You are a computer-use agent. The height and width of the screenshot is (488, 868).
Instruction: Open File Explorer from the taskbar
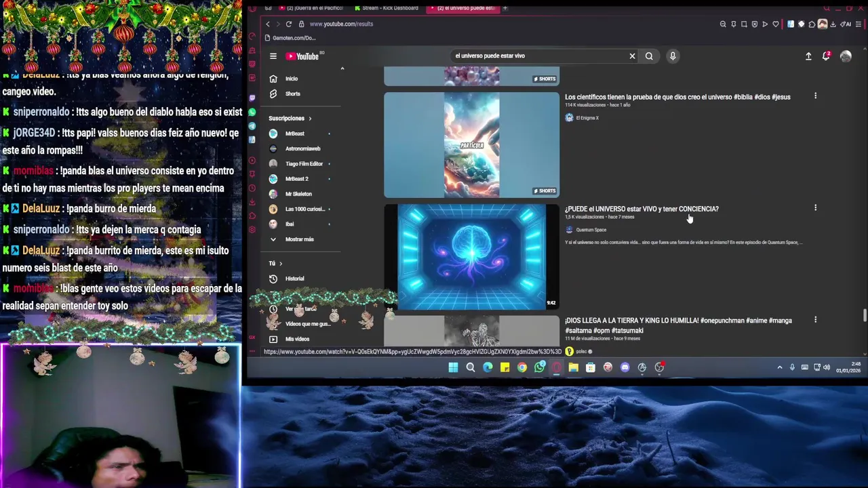(573, 367)
